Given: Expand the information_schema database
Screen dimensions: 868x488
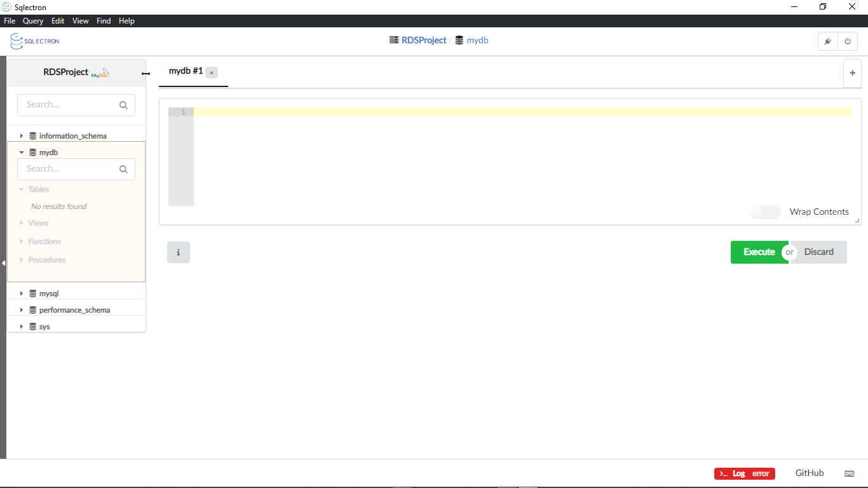Looking at the screenshot, I should (22, 136).
